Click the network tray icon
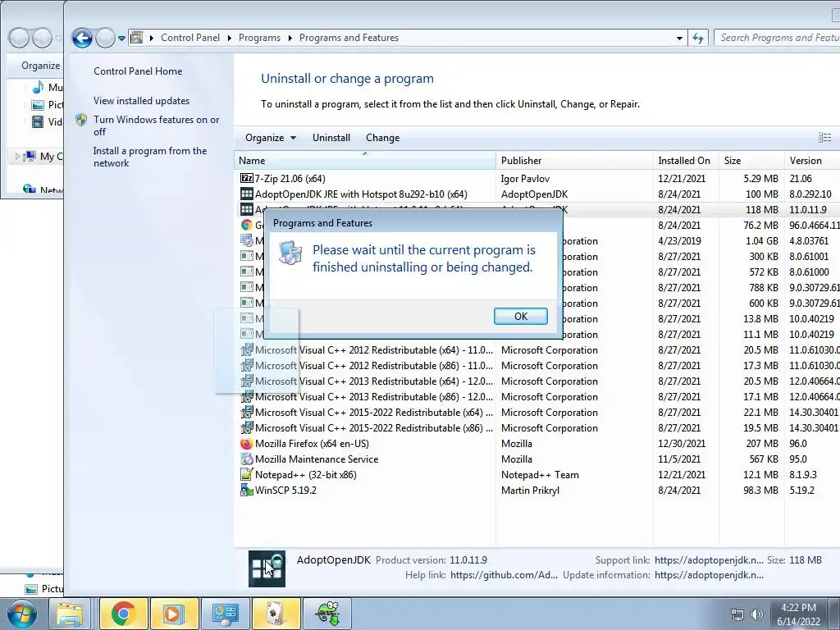This screenshot has width=840, height=630. pyautogui.click(x=737, y=614)
